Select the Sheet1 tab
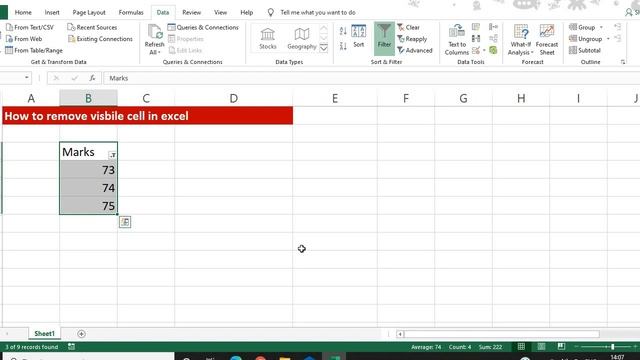640x360 pixels. click(44, 333)
